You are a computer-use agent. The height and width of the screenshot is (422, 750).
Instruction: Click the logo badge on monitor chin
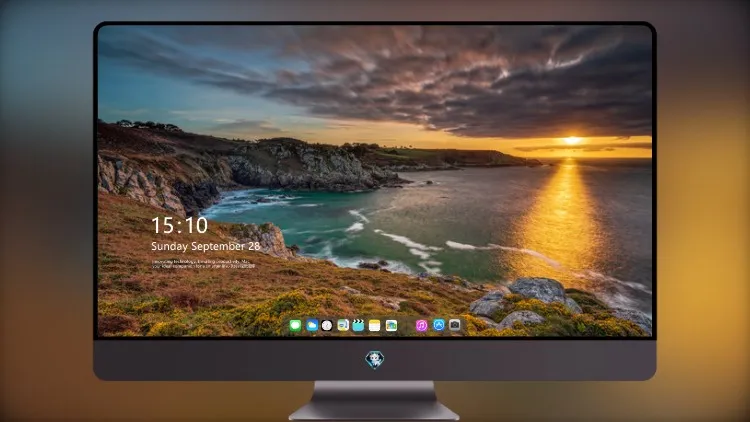pyautogui.click(x=375, y=360)
